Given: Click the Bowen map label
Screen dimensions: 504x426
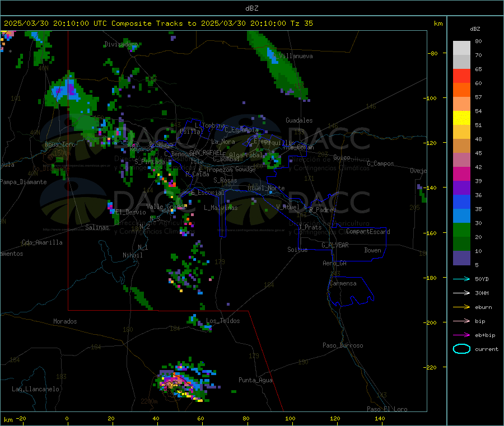Looking at the screenshot, I should 373,250.
